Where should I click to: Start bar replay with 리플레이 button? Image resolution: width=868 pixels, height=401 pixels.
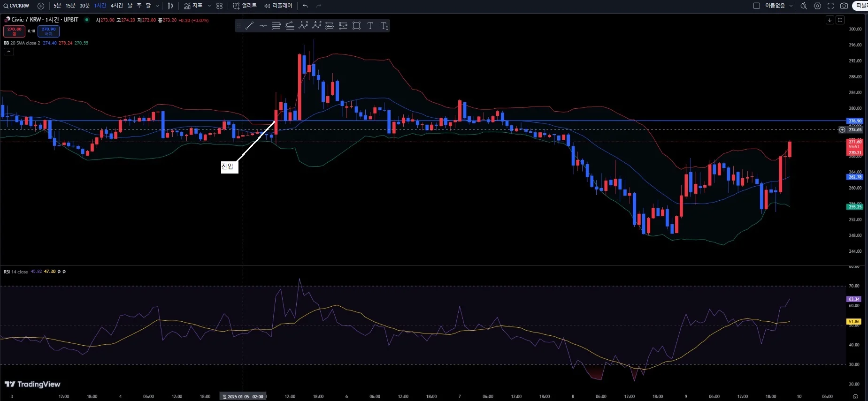(x=278, y=6)
